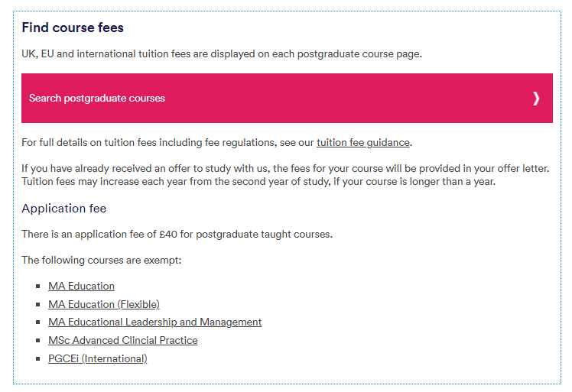Follow the tuition fee guidance link

point(363,143)
